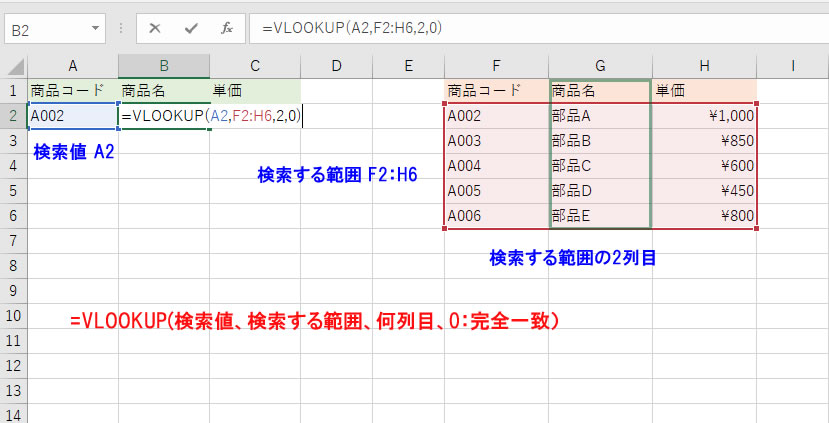Select cell A2 containing A002

click(73, 116)
